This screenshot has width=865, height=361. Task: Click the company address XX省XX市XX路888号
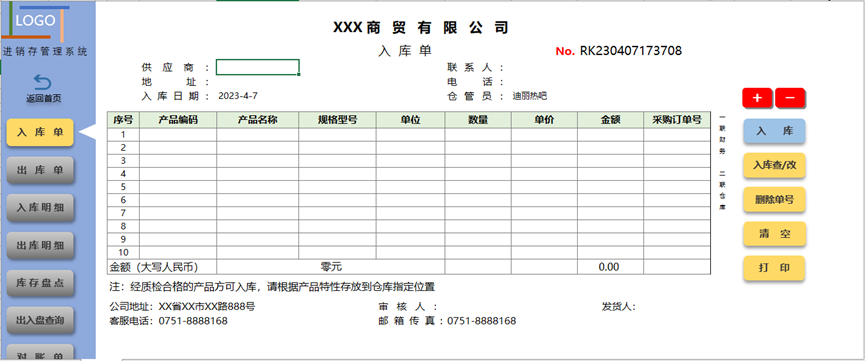207,306
